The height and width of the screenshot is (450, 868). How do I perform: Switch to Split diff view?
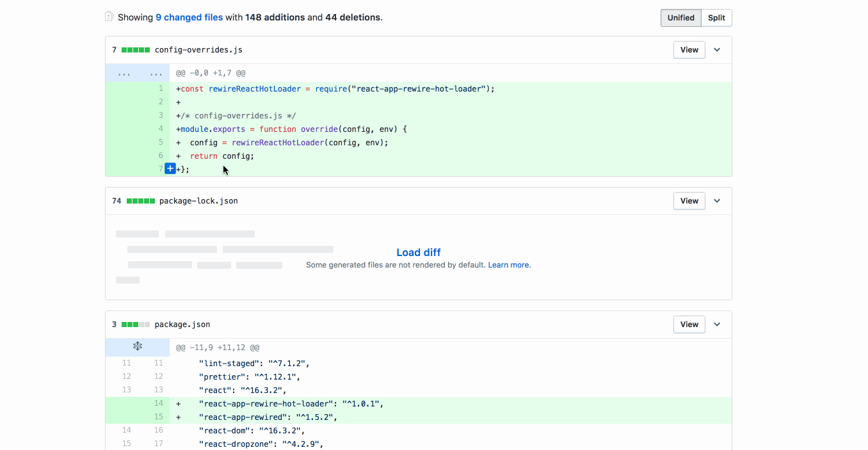(x=716, y=18)
